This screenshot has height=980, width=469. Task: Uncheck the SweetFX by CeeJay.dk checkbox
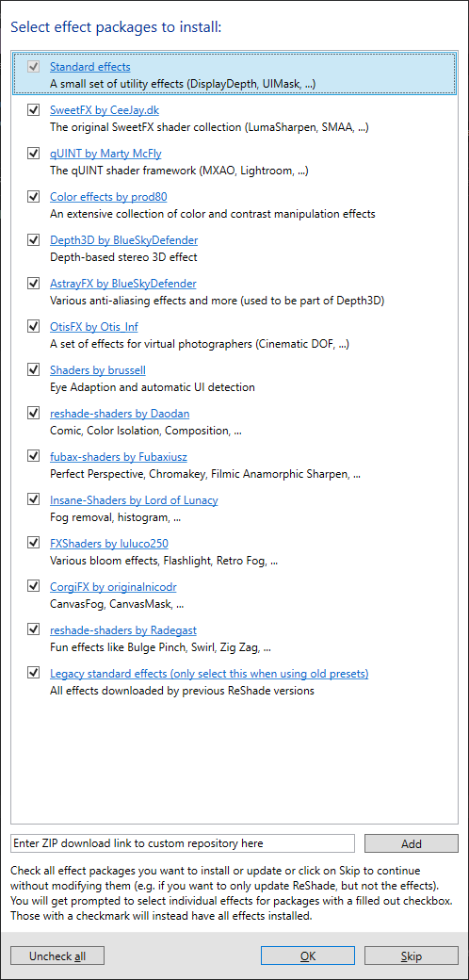(x=33, y=110)
